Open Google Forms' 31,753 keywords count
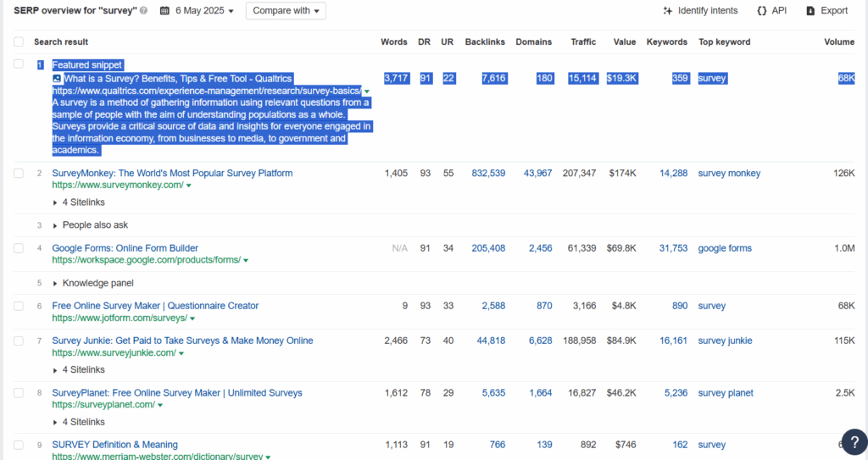Image resolution: width=868 pixels, height=460 pixels. pos(673,248)
